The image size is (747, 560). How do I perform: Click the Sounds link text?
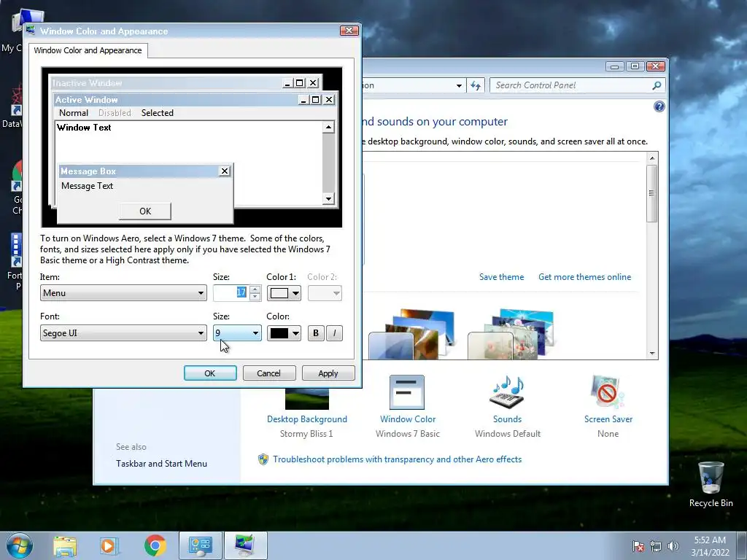pyautogui.click(x=507, y=419)
